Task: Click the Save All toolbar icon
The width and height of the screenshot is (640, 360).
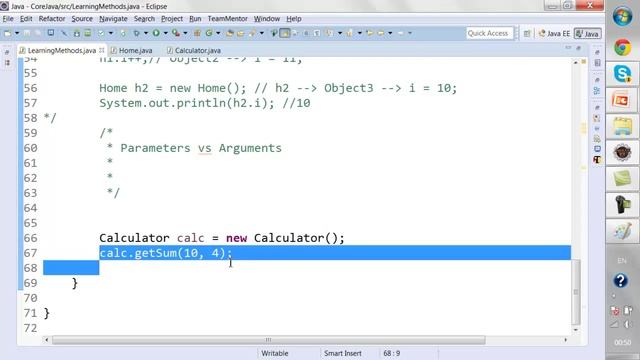Action: [37, 33]
